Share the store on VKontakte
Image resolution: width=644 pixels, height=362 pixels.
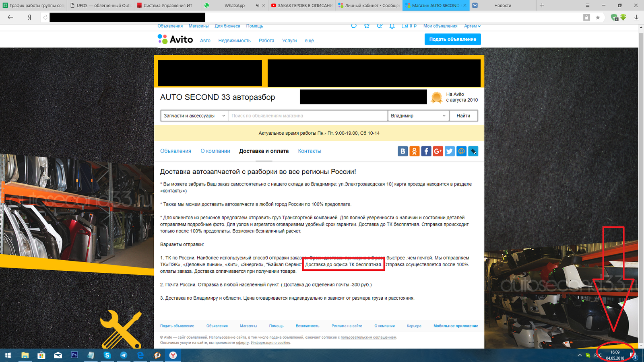point(402,151)
